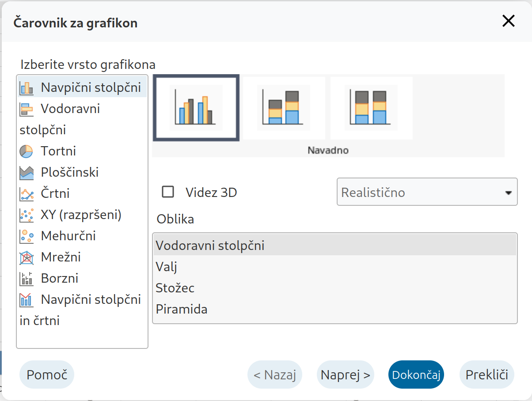Pick the Navadno normal column subtype thumbnail
Image resolution: width=532 pixels, height=401 pixels.
196,108
